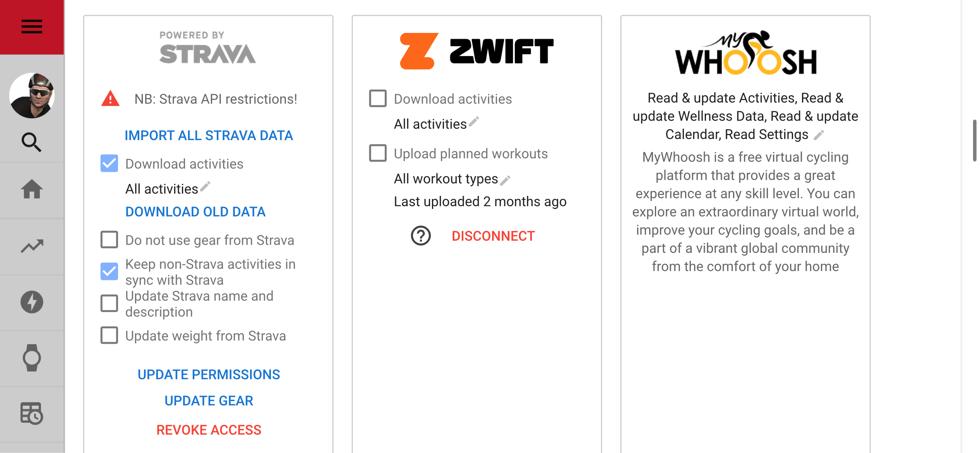This screenshot has height=453, width=980.
Task: Open the watch devices icon
Action: coord(32,358)
